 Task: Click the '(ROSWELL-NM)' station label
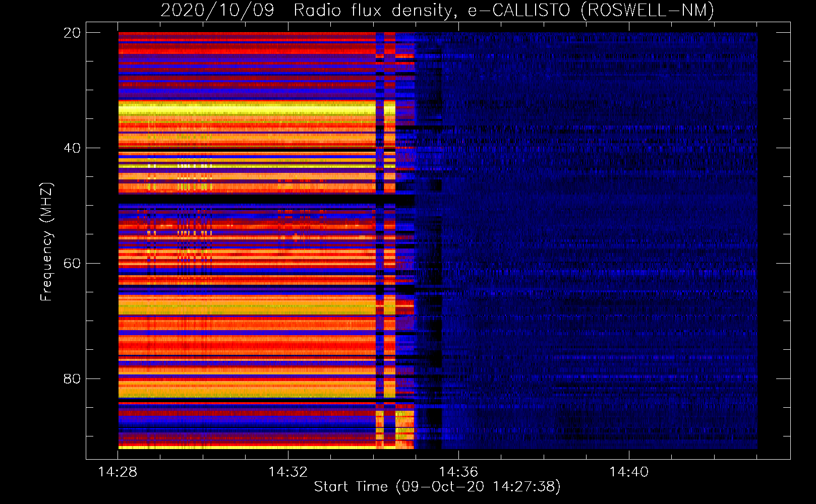click(648, 10)
